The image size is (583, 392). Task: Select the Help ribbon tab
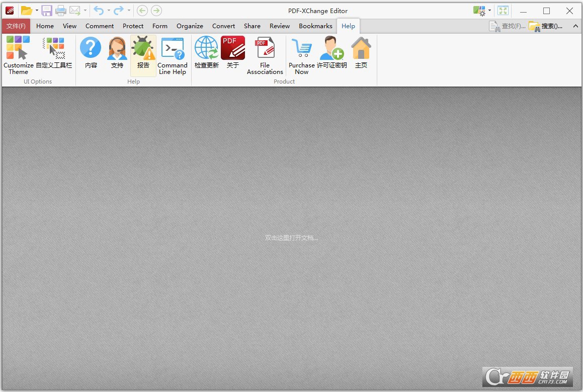(x=349, y=26)
